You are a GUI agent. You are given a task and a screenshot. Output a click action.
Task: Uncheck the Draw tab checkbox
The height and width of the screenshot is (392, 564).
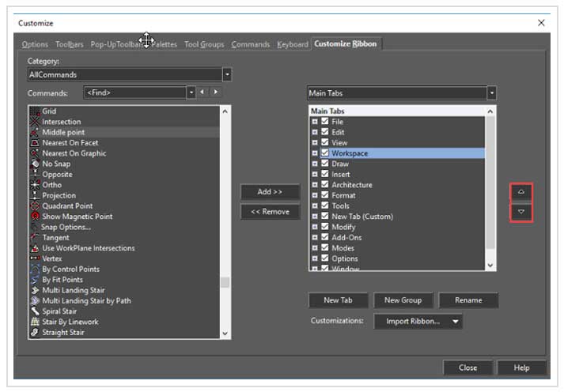coord(325,163)
